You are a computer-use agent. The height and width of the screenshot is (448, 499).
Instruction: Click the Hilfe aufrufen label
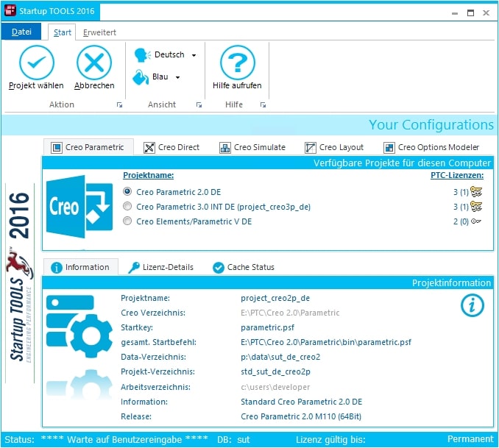237,85
